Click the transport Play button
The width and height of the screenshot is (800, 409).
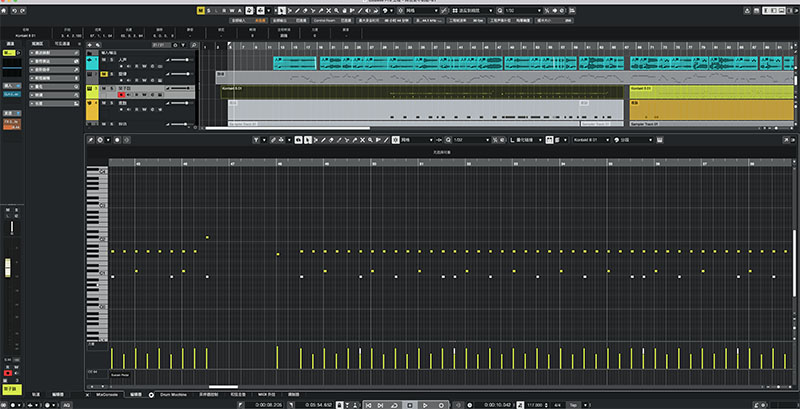click(425, 405)
